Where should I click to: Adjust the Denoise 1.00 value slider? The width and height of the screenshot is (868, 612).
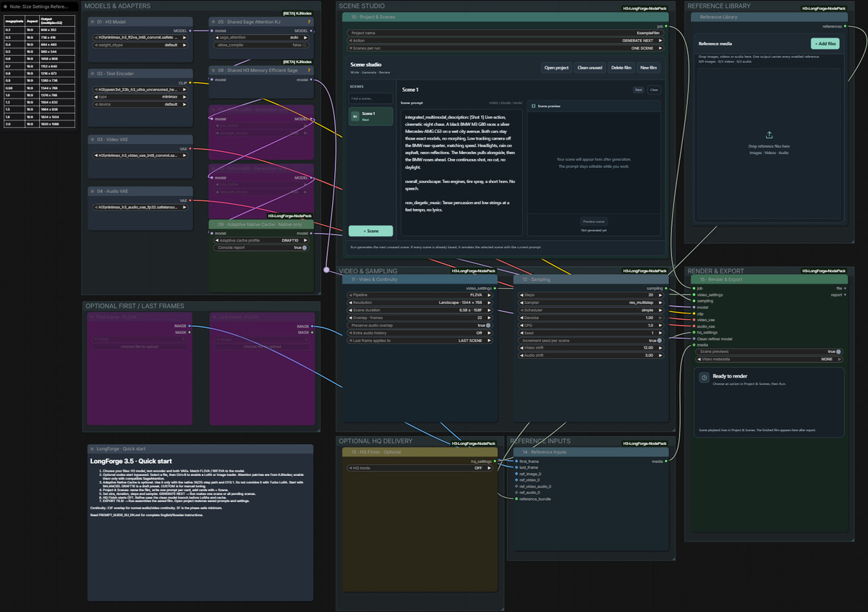coord(590,318)
